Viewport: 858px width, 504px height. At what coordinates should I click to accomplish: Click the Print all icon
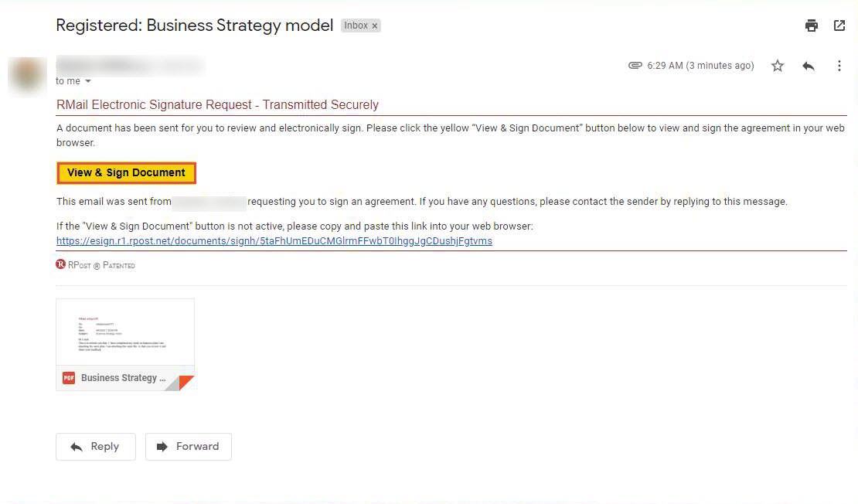click(811, 26)
